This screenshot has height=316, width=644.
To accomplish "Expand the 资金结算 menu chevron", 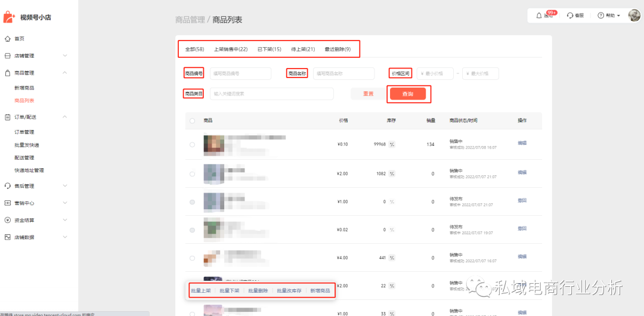I will 65,220.
